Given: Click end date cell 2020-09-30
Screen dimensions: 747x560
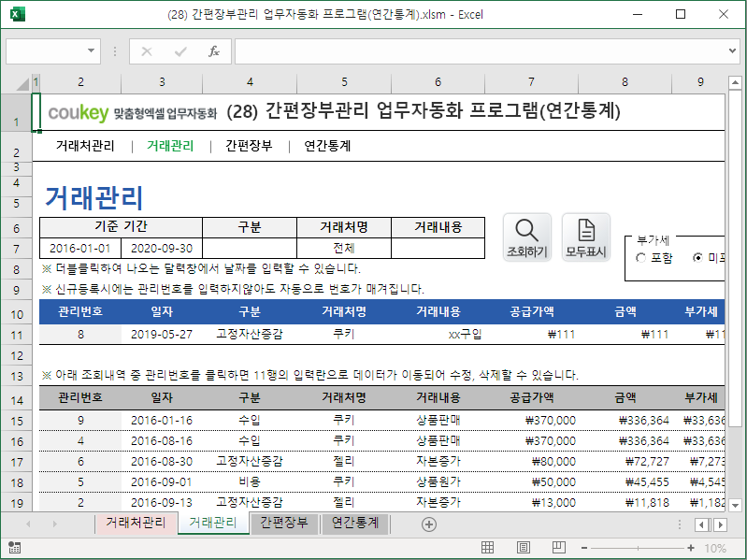Looking at the screenshot, I should click(162, 249).
